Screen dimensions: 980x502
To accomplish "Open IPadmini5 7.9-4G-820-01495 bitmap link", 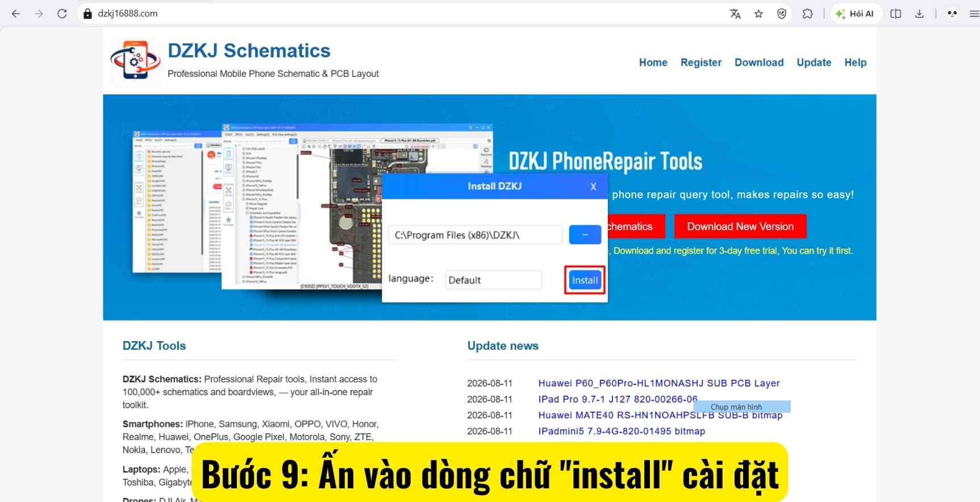I will [x=622, y=431].
